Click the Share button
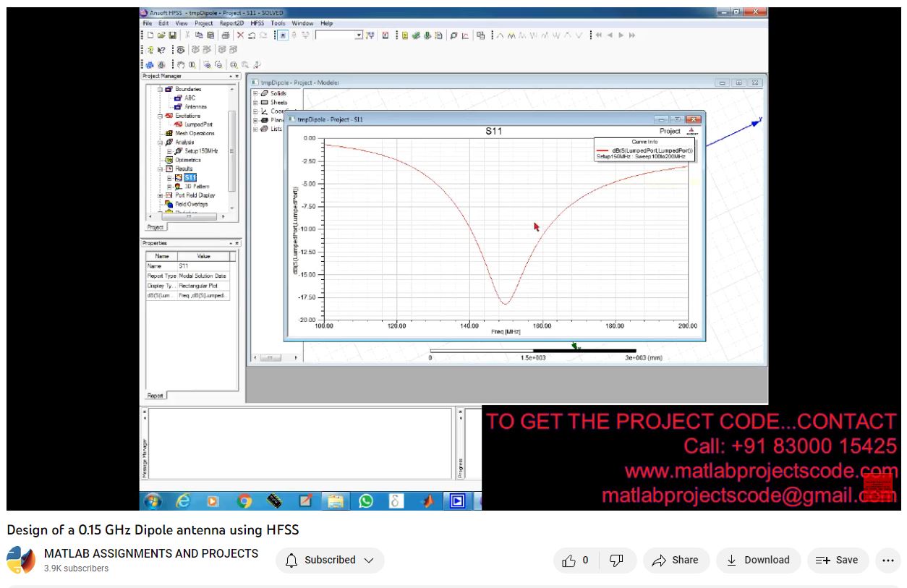Image resolution: width=907 pixels, height=588 pixels. 675,560
